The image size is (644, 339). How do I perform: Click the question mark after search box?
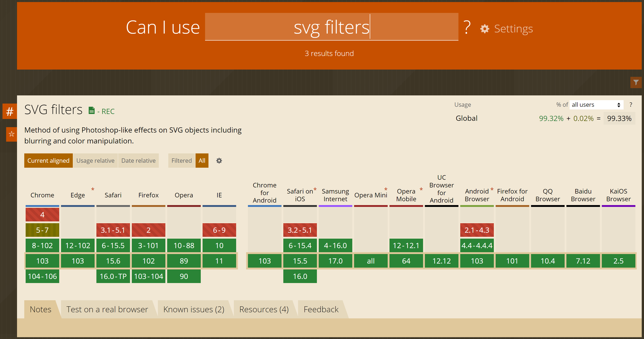click(x=467, y=27)
